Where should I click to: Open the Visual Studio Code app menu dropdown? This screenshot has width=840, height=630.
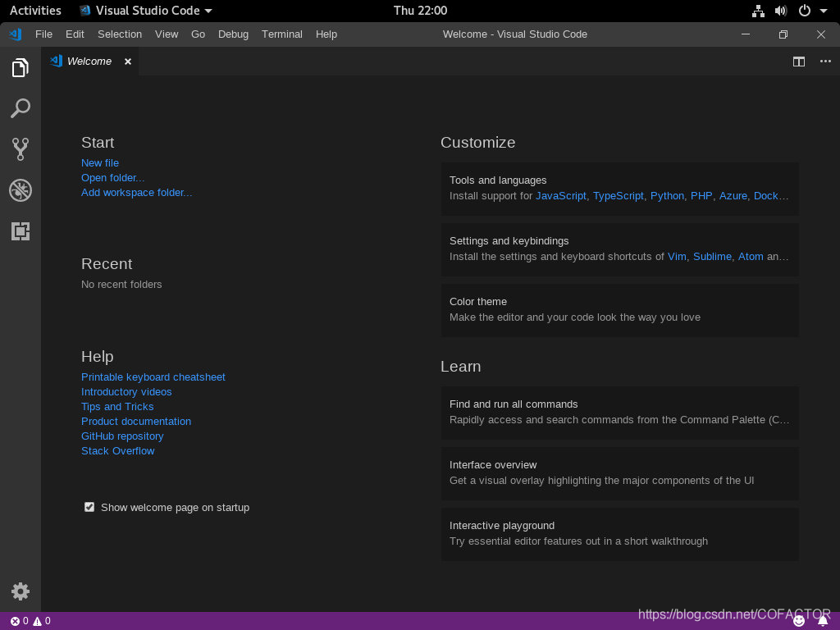click(146, 11)
